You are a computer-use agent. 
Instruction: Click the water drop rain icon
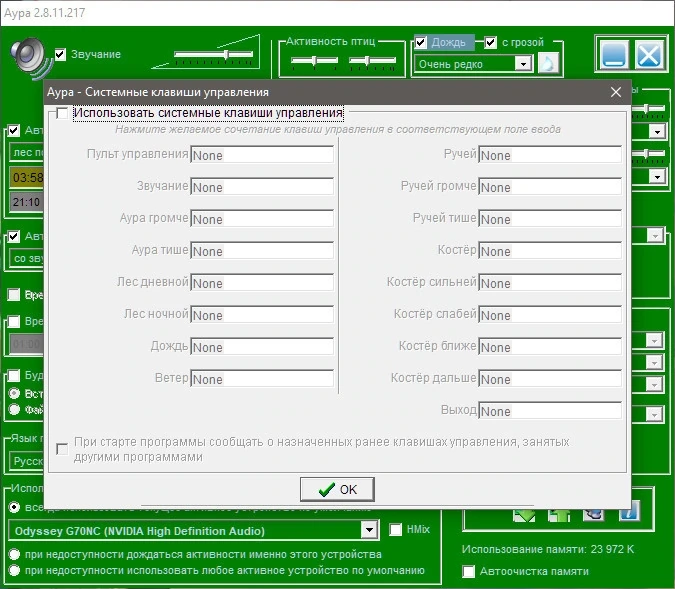(548, 64)
